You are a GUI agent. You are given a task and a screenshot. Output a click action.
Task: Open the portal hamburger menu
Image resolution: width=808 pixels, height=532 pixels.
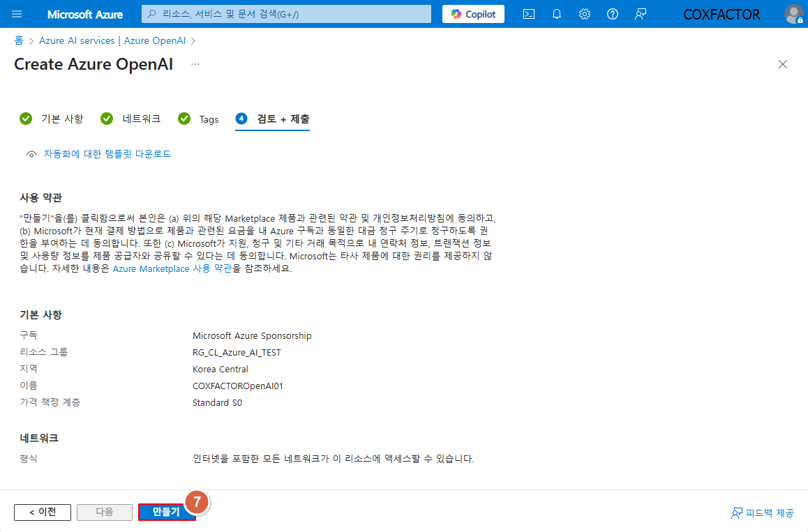click(17, 14)
